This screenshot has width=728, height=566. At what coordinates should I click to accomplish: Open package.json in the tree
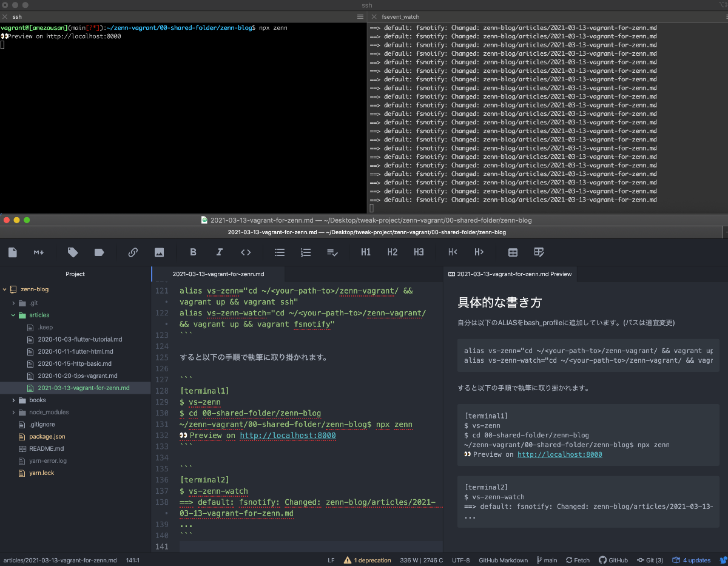point(47,436)
